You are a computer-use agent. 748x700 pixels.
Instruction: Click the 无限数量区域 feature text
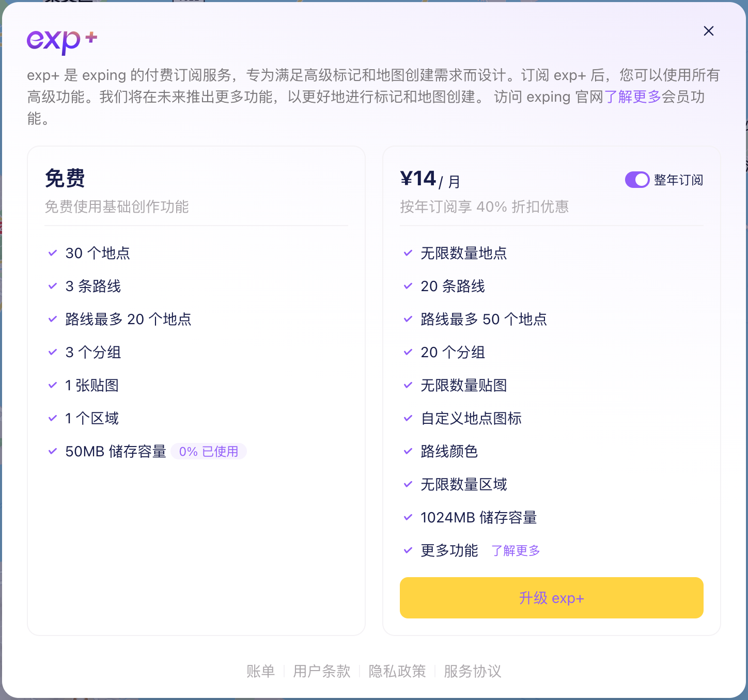[x=464, y=484]
